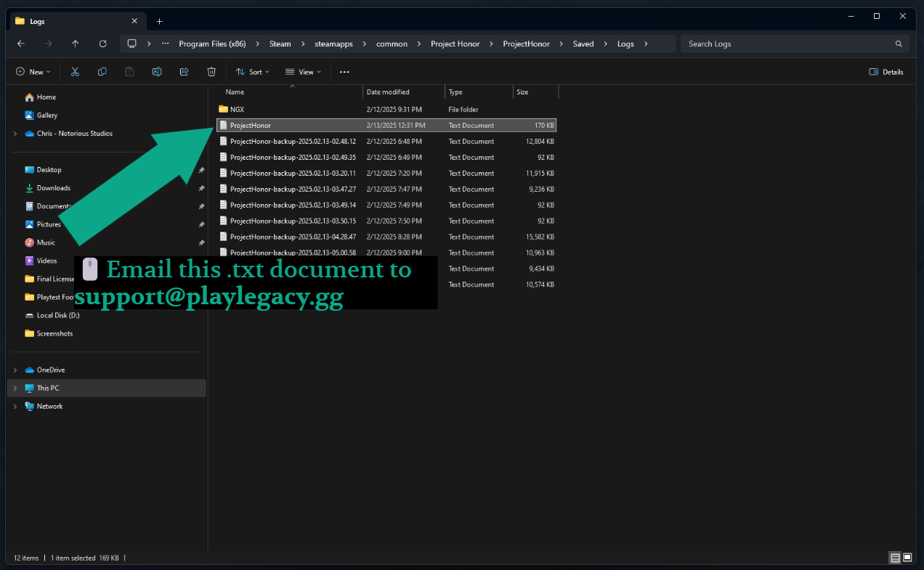Unpin Desktop using its pin icon
Image resolution: width=924 pixels, height=570 pixels.
(x=201, y=170)
